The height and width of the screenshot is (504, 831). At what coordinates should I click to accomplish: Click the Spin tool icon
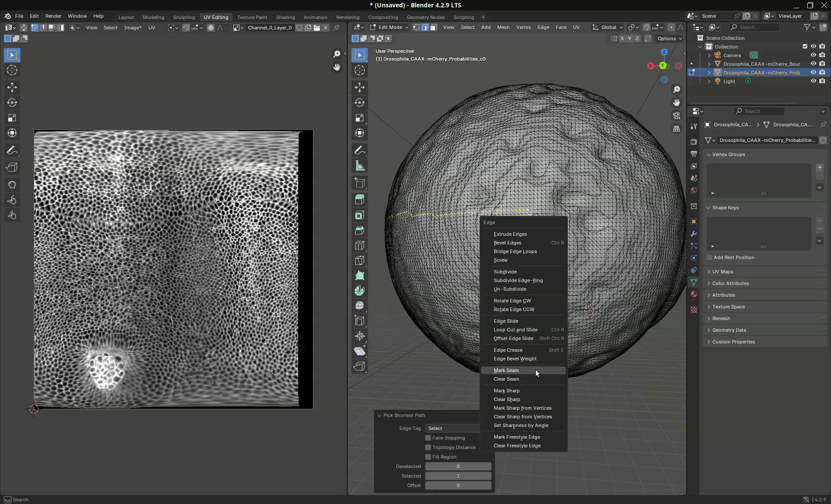[359, 291]
